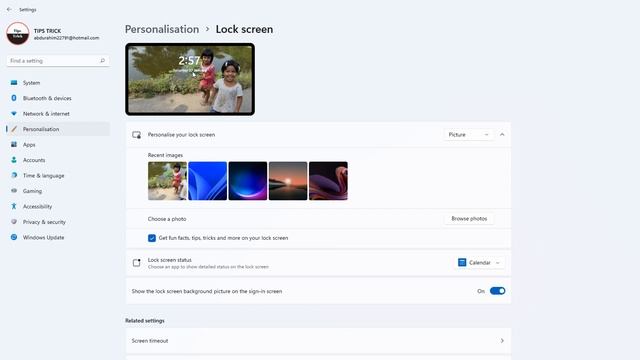The height and width of the screenshot is (360, 640).
Task: Go to Windows Update page
Action: click(x=58, y=237)
